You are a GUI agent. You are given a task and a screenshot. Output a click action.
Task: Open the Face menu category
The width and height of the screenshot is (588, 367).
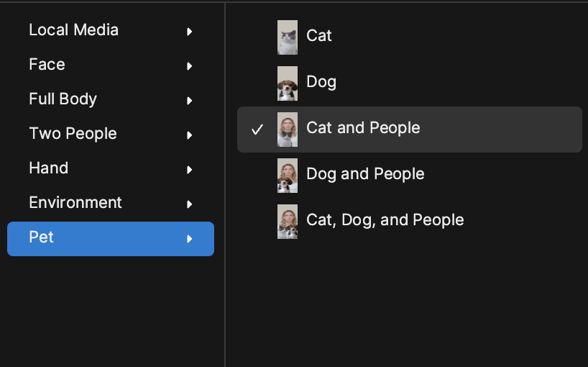(x=47, y=65)
